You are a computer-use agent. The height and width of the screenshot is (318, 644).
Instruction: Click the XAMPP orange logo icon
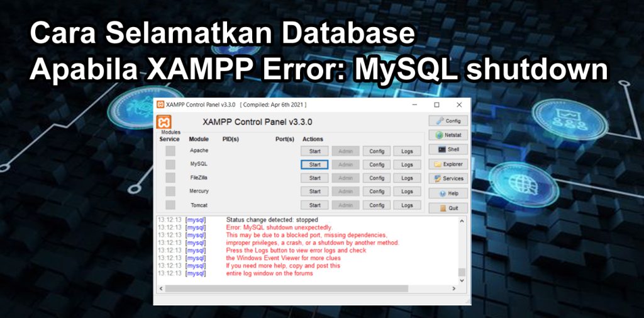click(164, 122)
